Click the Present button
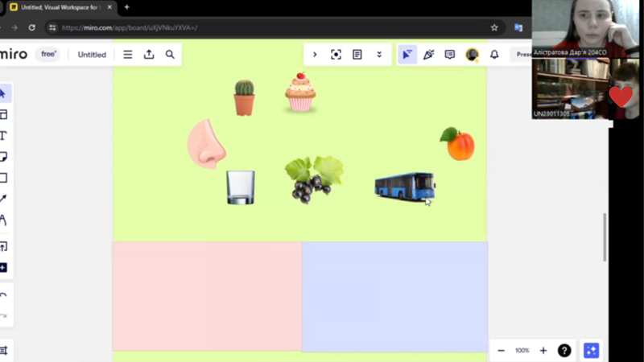The height and width of the screenshot is (362, 644). pyautogui.click(x=522, y=54)
